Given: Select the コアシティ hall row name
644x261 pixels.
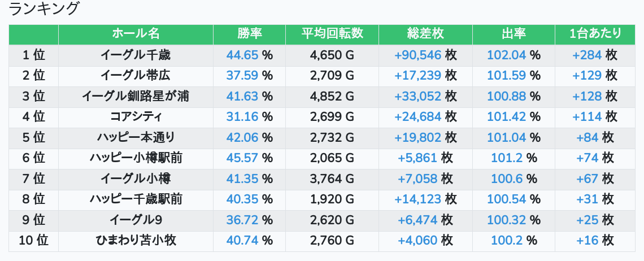Looking at the screenshot, I should [x=136, y=117].
